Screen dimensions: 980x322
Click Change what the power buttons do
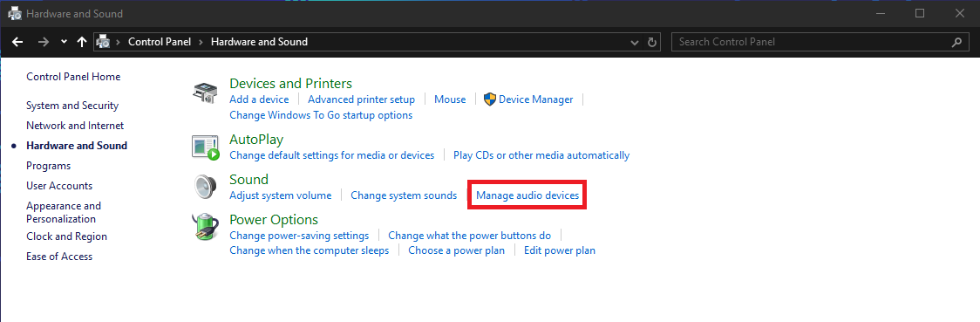click(x=469, y=236)
